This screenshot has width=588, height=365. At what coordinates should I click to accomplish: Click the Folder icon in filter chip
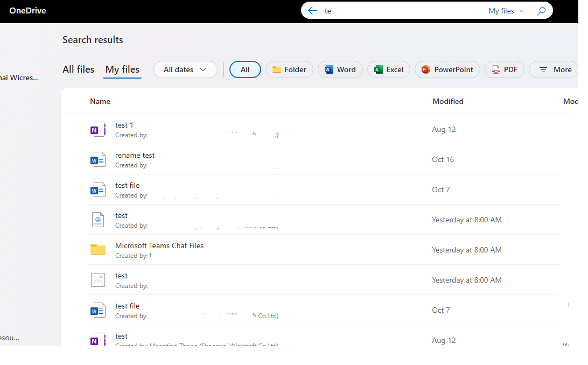[277, 69]
